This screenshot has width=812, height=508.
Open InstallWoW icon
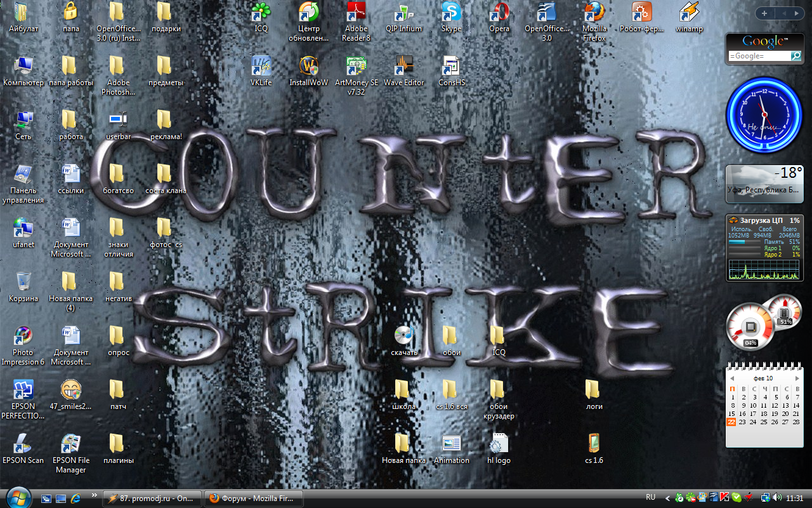click(x=308, y=65)
